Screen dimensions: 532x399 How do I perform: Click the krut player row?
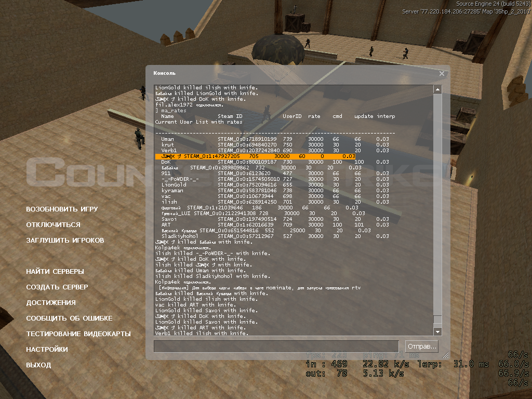pos(275,145)
